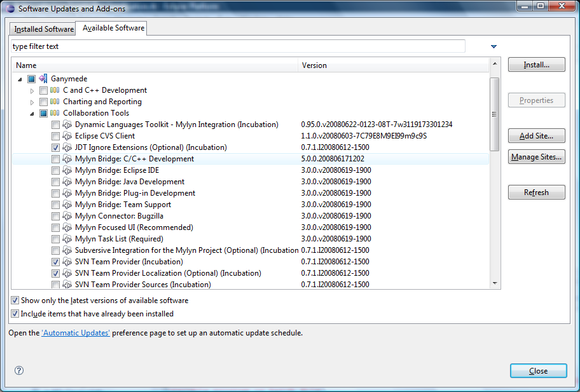Open the filter view menu dropdown arrow
This screenshot has height=392, width=580.
point(494,46)
